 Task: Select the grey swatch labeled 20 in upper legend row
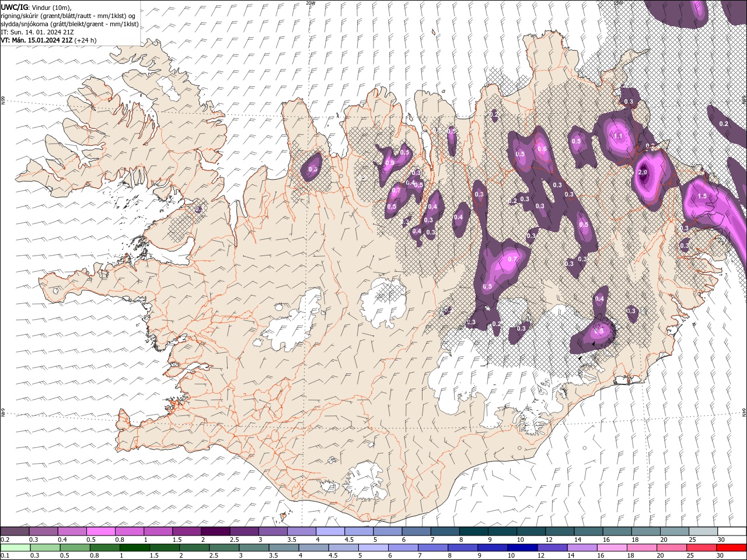[675, 531]
